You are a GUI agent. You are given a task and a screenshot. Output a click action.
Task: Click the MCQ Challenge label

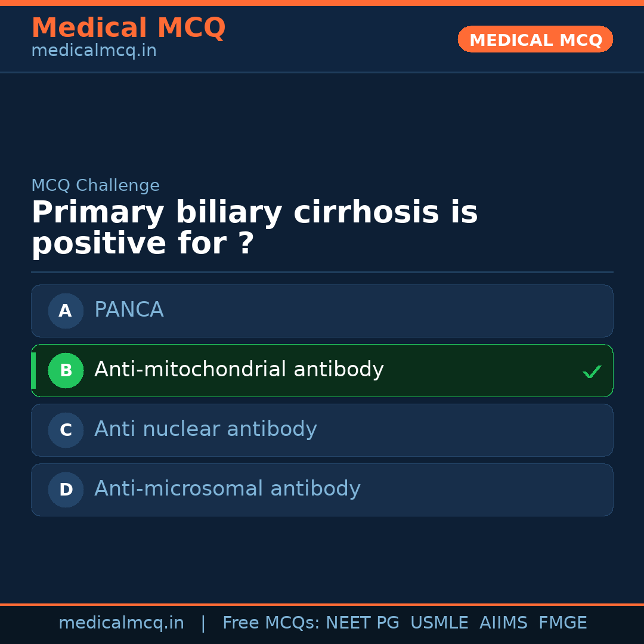(95, 185)
